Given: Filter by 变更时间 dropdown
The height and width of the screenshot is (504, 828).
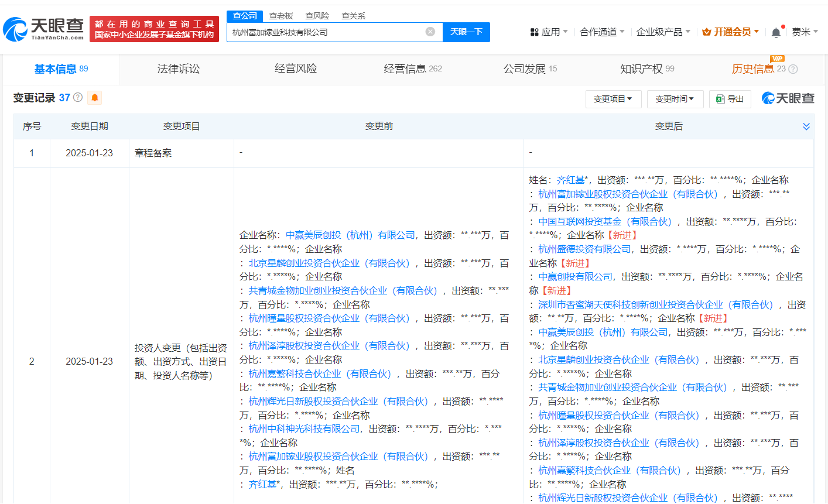Looking at the screenshot, I should point(675,99).
